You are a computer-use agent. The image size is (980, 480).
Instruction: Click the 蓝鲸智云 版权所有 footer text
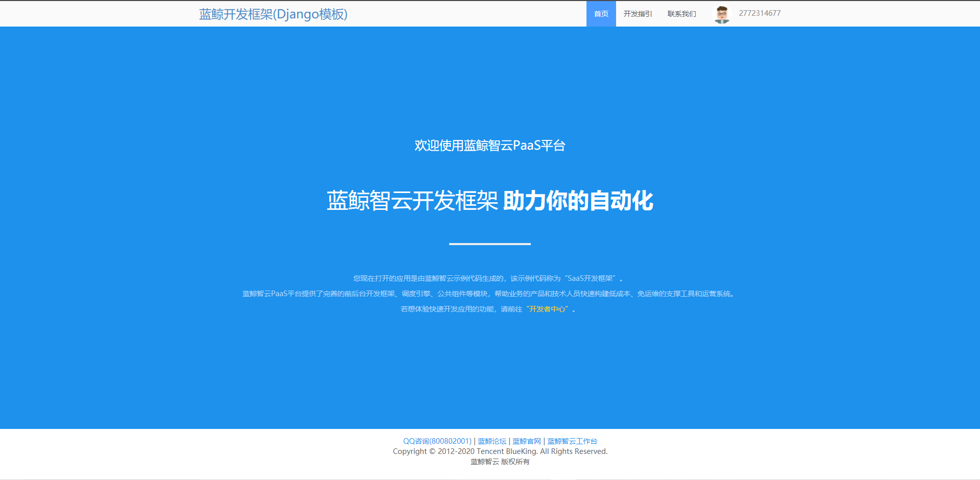click(500, 462)
